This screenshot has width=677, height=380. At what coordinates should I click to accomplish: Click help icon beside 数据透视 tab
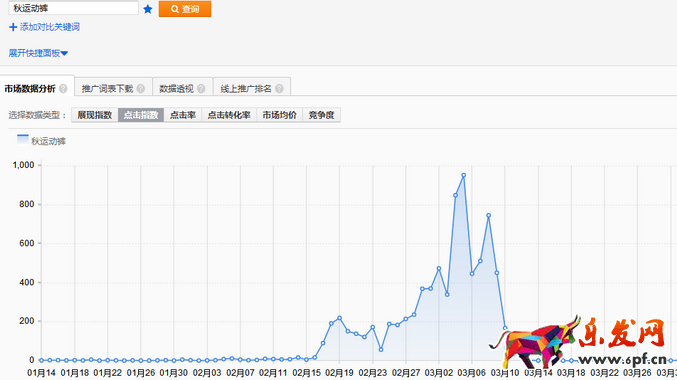click(x=201, y=89)
